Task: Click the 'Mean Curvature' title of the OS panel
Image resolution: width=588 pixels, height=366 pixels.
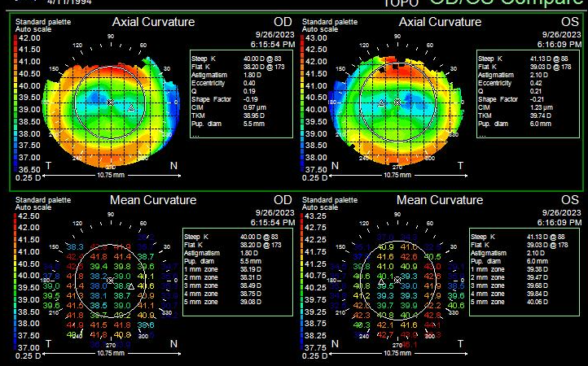Action: [x=440, y=200]
